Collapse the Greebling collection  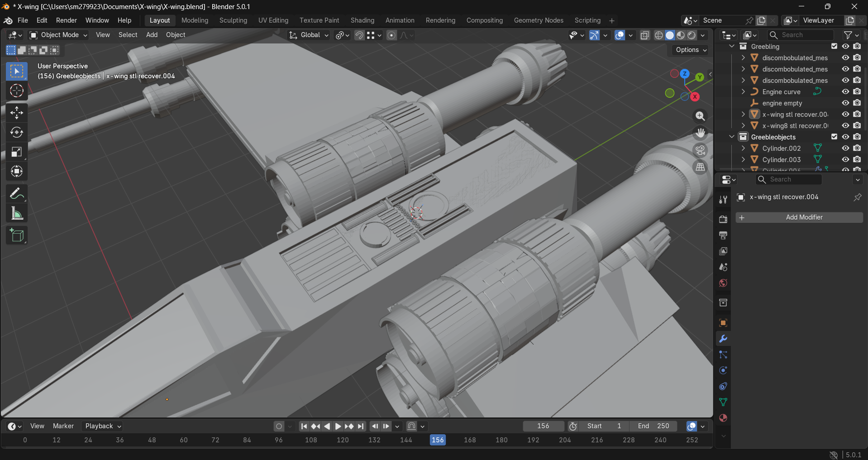click(732, 46)
